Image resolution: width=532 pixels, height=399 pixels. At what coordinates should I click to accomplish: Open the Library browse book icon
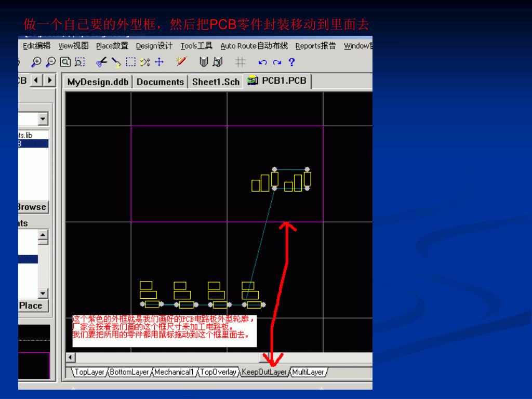click(204, 62)
